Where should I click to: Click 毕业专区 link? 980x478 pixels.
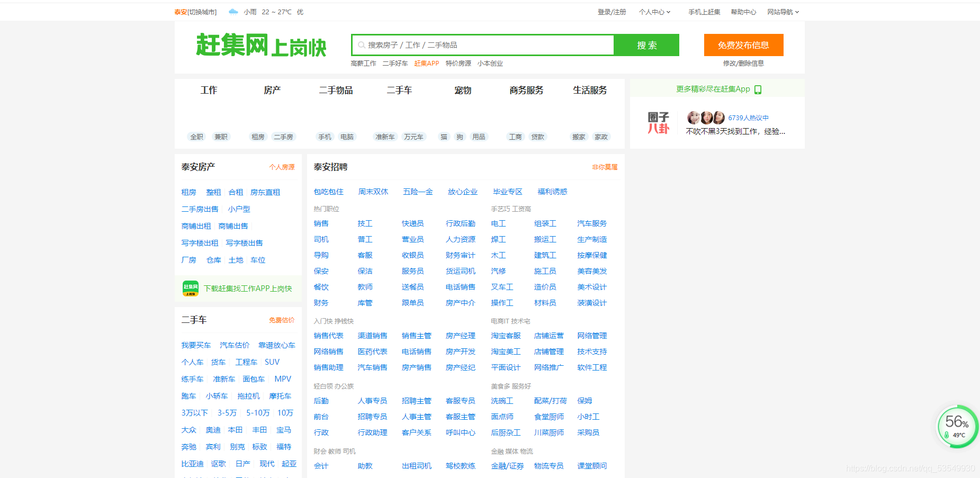tap(508, 192)
